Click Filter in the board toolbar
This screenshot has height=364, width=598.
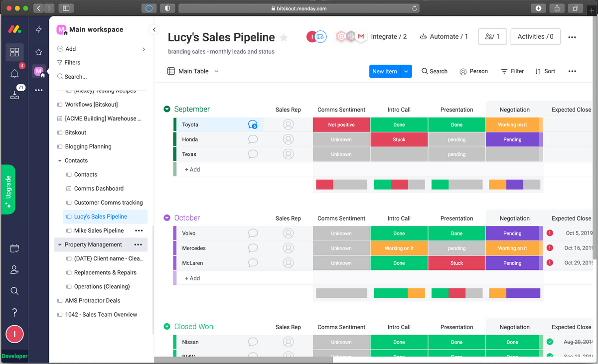tap(512, 71)
